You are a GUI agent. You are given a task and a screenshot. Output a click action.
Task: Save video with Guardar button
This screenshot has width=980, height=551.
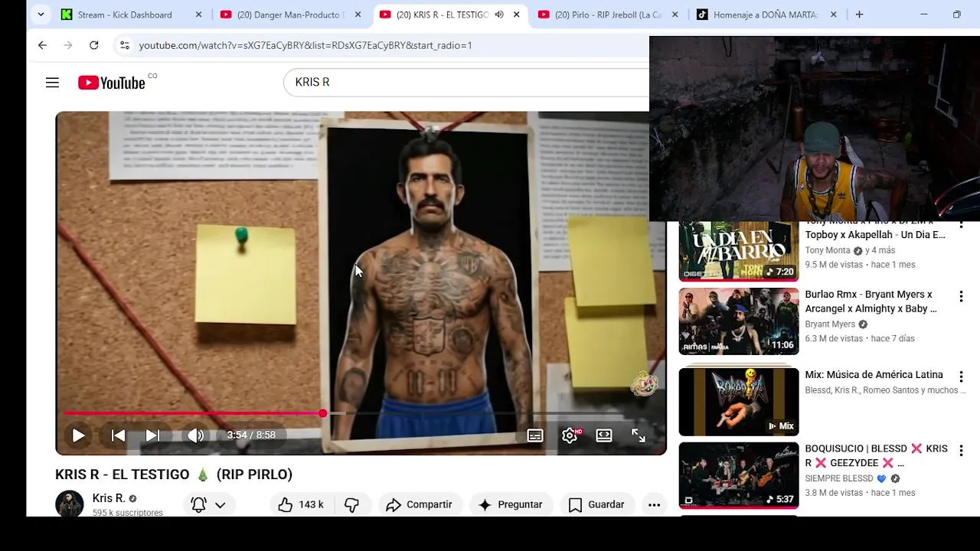click(x=597, y=504)
